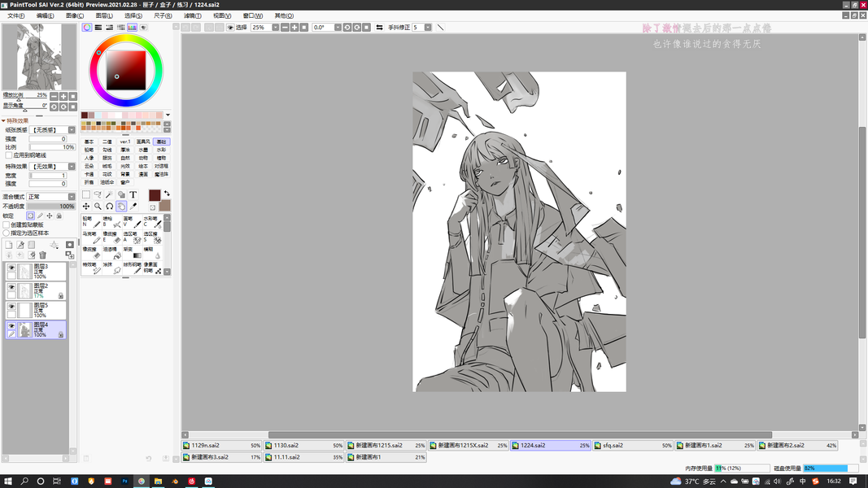Adjust the 不透明度 opacity slider
Screen dimensions: 868x488
pos(51,207)
